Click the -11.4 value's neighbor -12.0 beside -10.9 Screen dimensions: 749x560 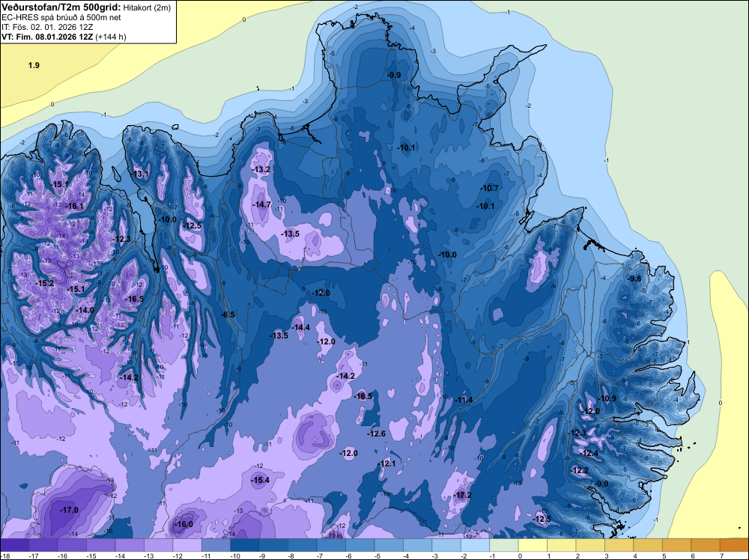591,411
